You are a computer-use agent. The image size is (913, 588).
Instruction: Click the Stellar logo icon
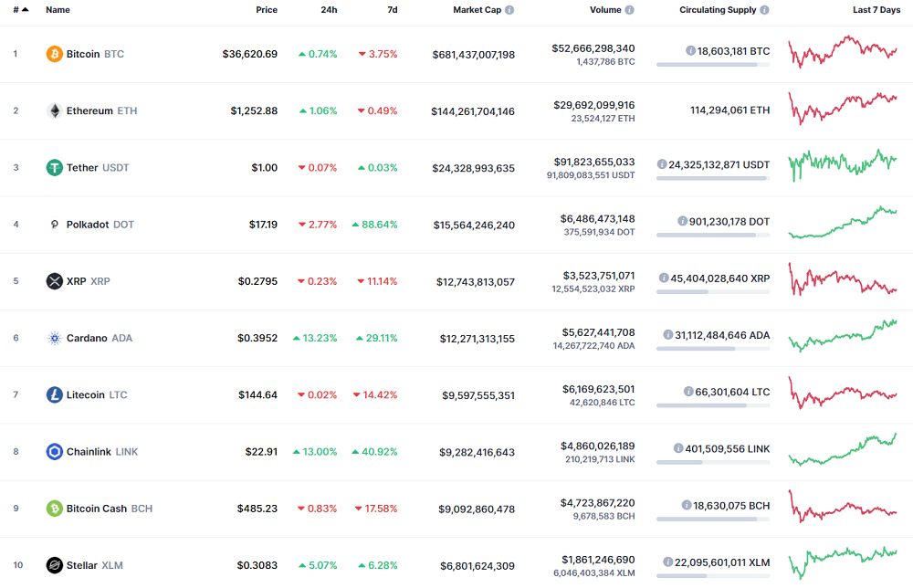55,565
